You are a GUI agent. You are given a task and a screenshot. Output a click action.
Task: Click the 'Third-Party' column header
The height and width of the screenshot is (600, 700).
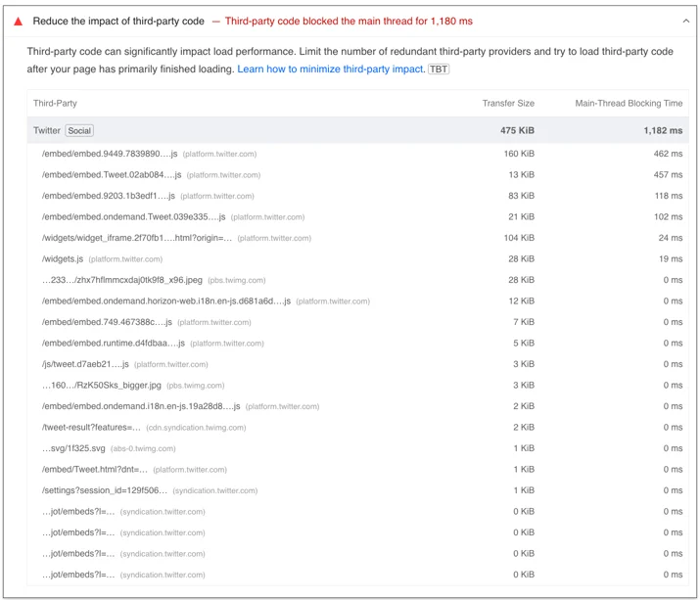tap(55, 103)
